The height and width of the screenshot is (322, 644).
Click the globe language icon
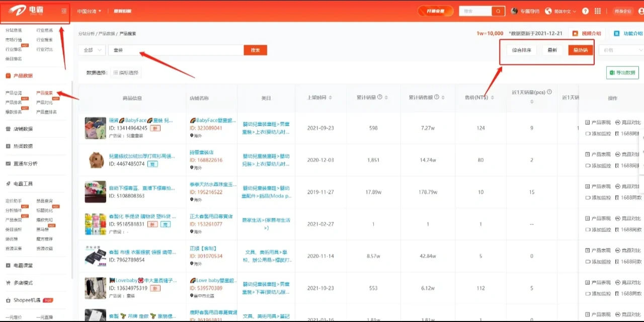(x=548, y=11)
